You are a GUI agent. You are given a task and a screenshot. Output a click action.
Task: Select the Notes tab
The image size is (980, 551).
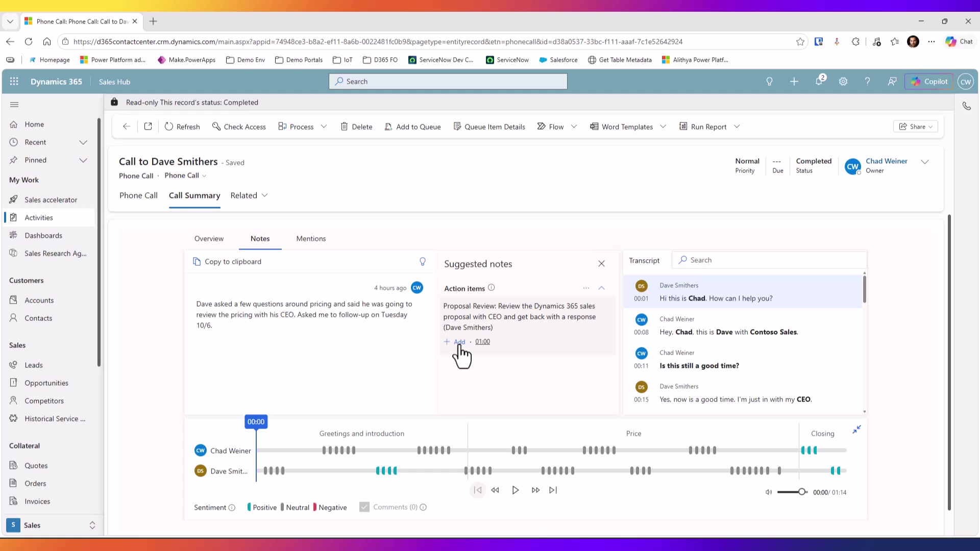click(260, 239)
